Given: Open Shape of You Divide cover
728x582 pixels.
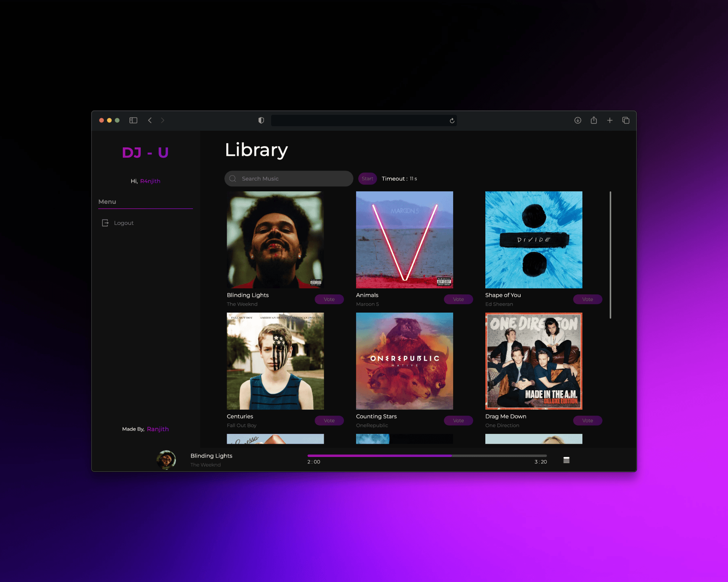Looking at the screenshot, I should pos(534,240).
